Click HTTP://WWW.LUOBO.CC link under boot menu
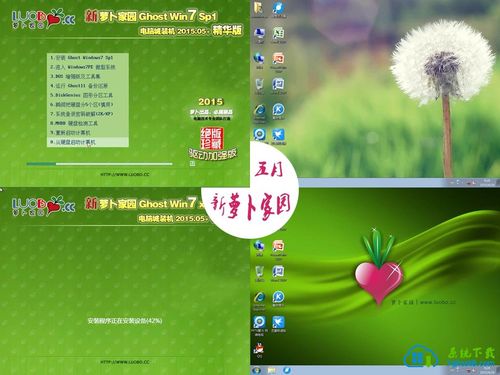Viewport: 500px width, 375px height. 125,174
